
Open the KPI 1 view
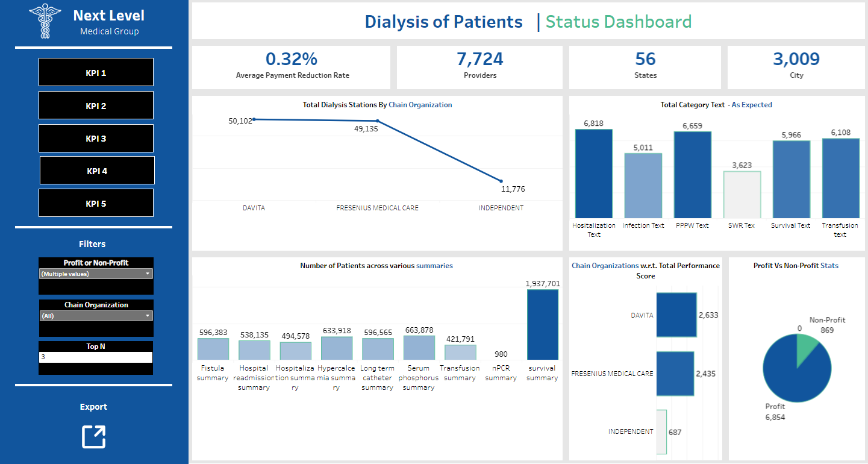pyautogui.click(x=96, y=72)
